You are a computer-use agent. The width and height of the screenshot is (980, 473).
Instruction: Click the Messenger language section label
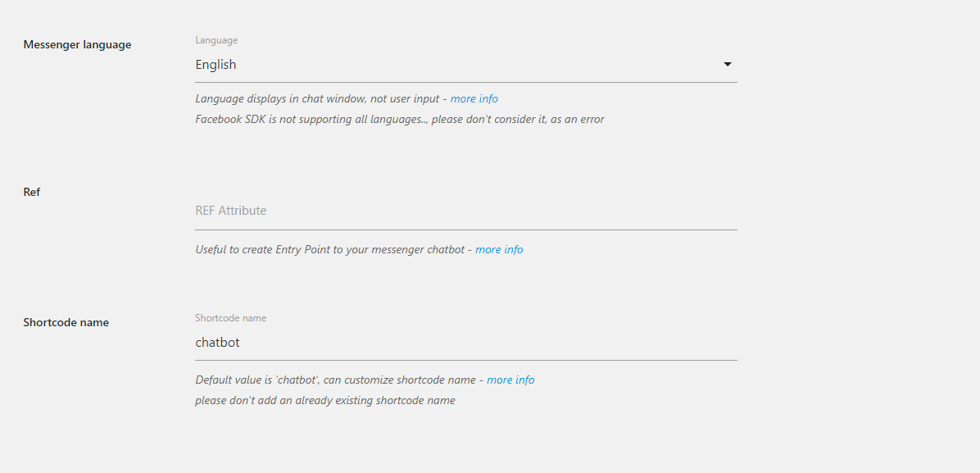pos(77,45)
